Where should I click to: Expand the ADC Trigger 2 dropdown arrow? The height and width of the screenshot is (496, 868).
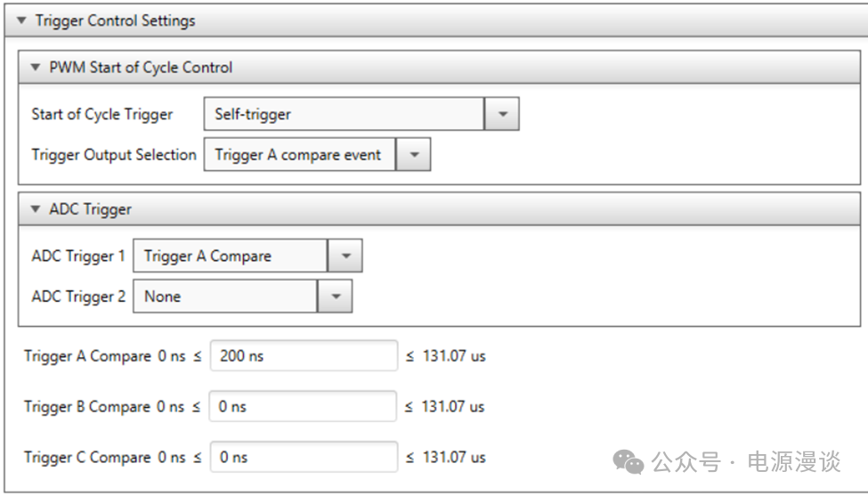coord(335,297)
